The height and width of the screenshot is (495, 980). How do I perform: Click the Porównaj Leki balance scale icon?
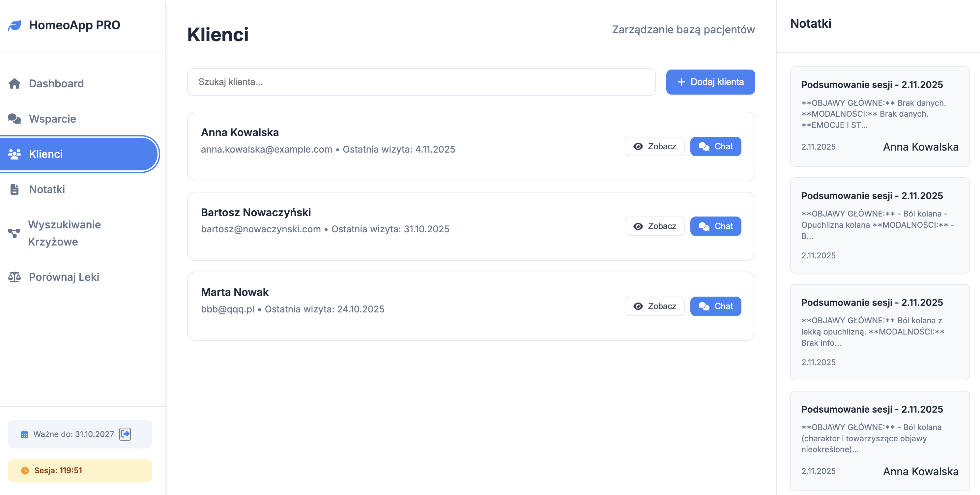tap(14, 277)
